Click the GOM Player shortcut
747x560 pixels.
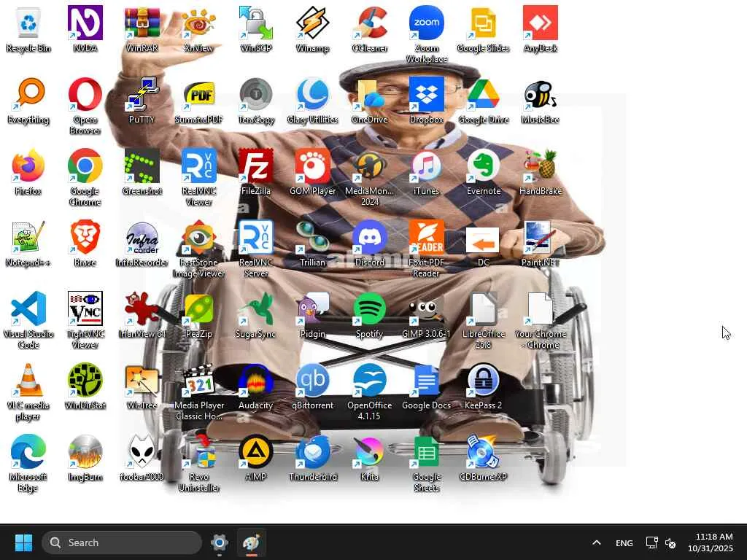pyautogui.click(x=312, y=172)
